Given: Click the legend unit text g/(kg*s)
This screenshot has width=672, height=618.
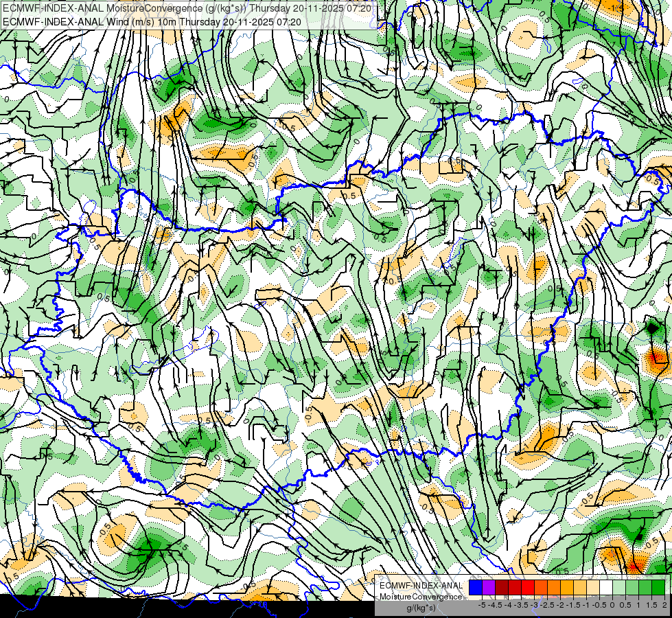Looking at the screenshot, I should (421, 608).
